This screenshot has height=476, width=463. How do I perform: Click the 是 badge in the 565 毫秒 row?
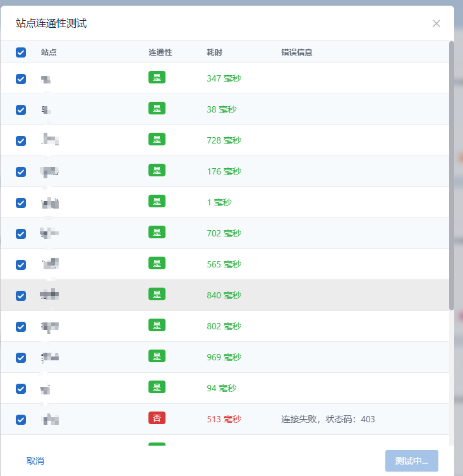pos(157,263)
